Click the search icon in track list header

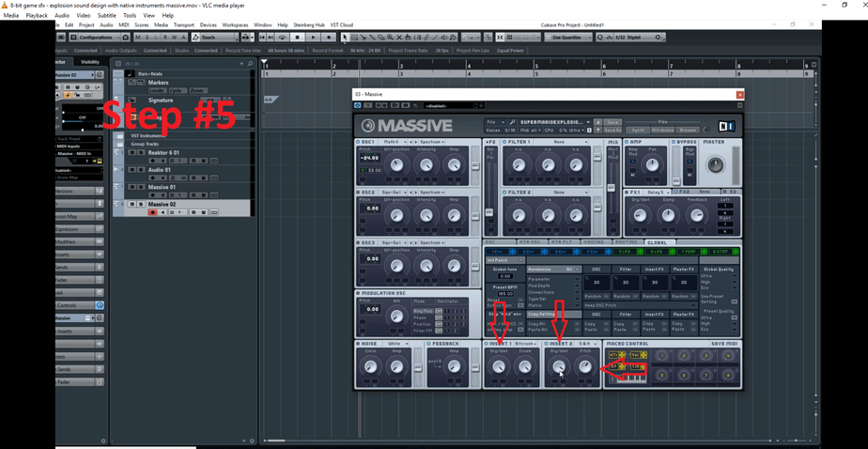pos(250,64)
